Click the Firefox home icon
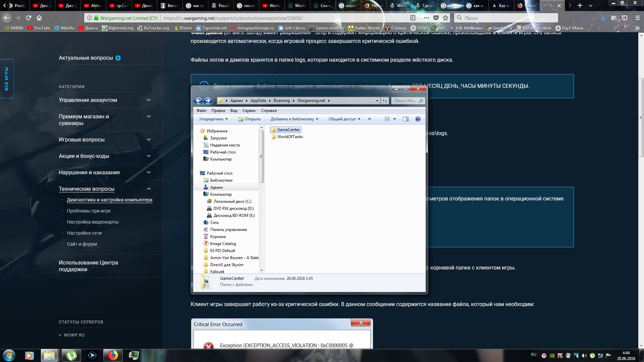Image resolution: width=644 pixels, height=362 pixels. point(39,18)
